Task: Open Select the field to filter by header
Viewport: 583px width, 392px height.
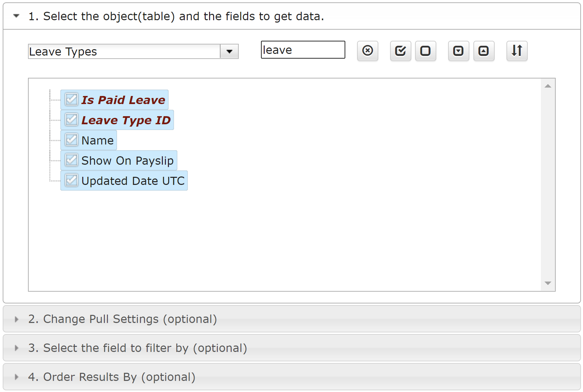Action: pyautogui.click(x=292, y=348)
